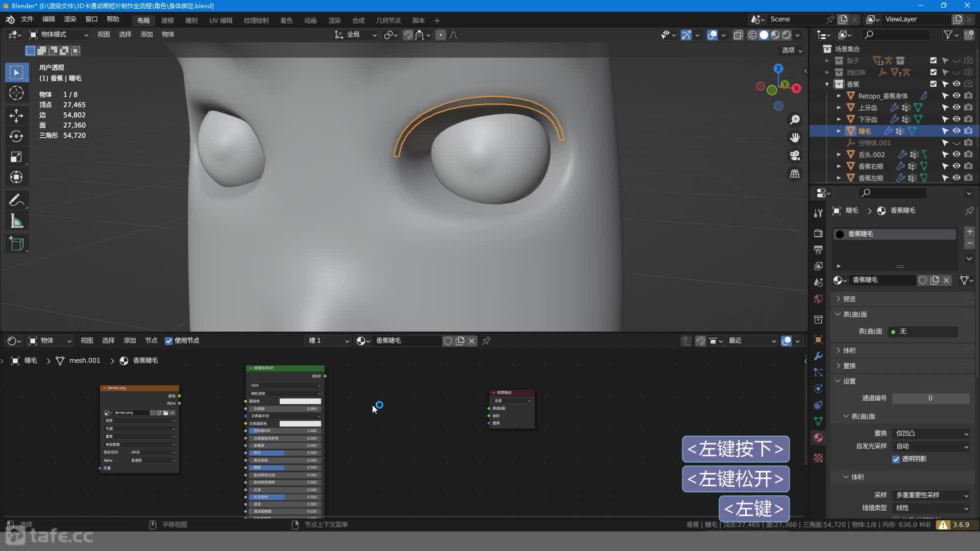Select the Transform tool

coord(16,178)
